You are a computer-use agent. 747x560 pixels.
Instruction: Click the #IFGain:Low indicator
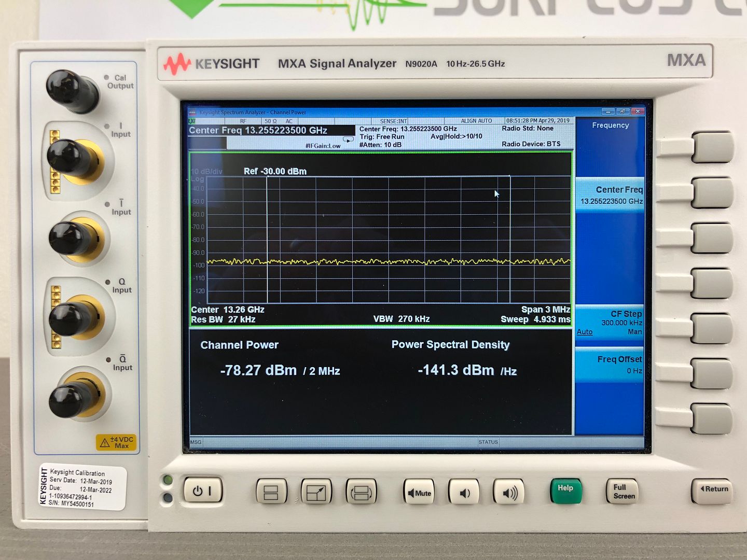(323, 146)
